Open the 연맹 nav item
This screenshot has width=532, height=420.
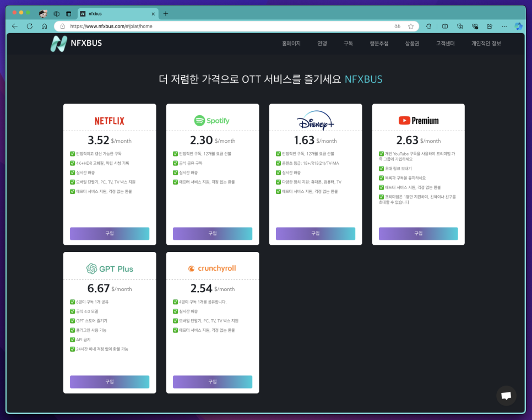click(x=322, y=44)
